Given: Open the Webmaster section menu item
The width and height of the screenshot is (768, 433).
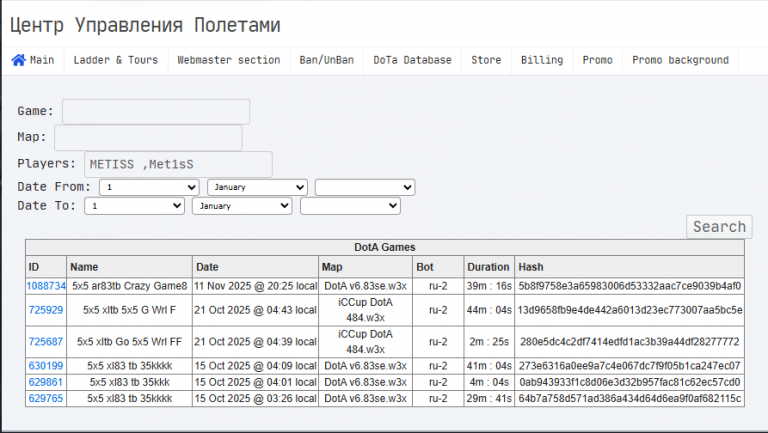Looking at the screenshot, I should click(229, 60).
